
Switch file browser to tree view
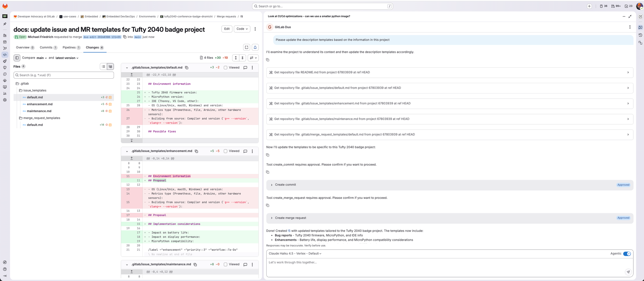point(110,66)
